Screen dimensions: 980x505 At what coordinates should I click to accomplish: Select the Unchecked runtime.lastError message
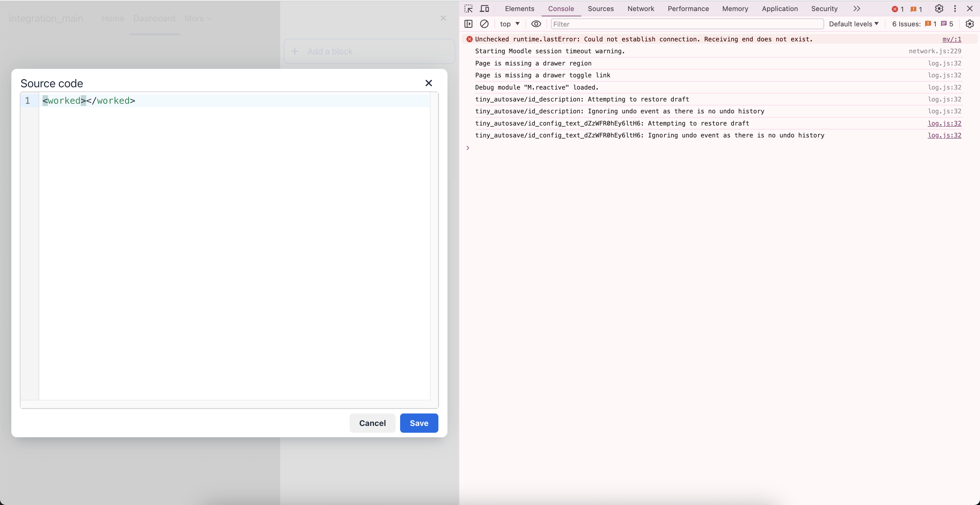644,39
